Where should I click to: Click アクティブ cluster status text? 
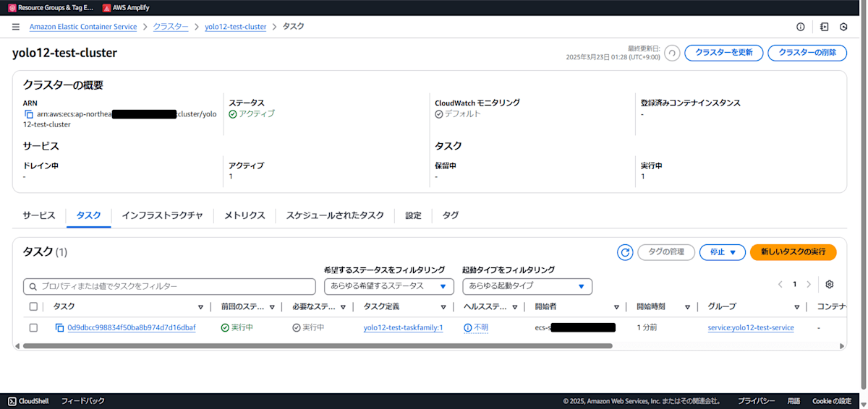point(257,114)
